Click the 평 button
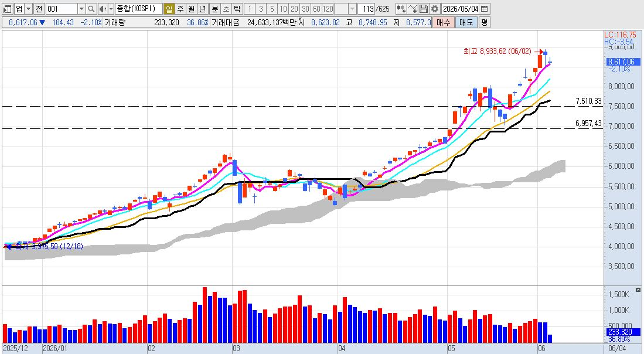This screenshot has height=354, width=644. click(x=484, y=23)
